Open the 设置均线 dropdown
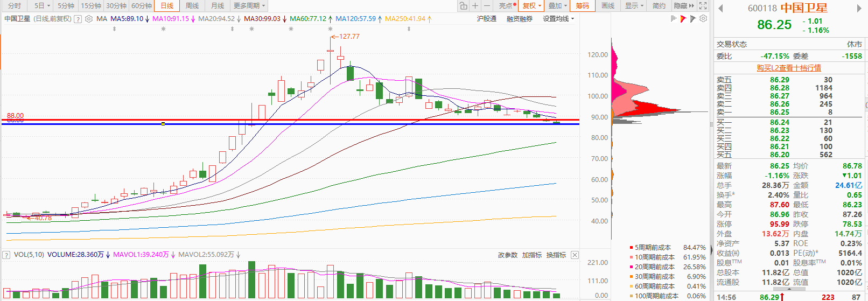Screen dimensions: 868x301 pos(558,19)
